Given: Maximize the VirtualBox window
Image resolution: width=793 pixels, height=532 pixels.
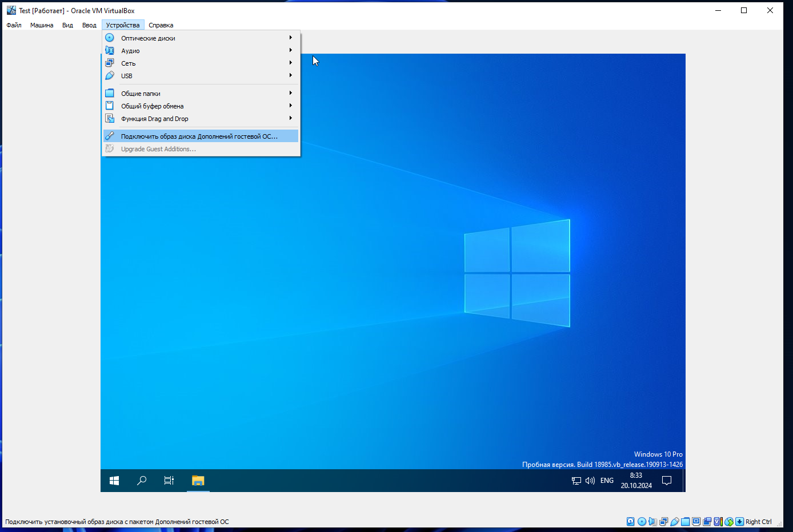Looking at the screenshot, I should tap(744, 10).
